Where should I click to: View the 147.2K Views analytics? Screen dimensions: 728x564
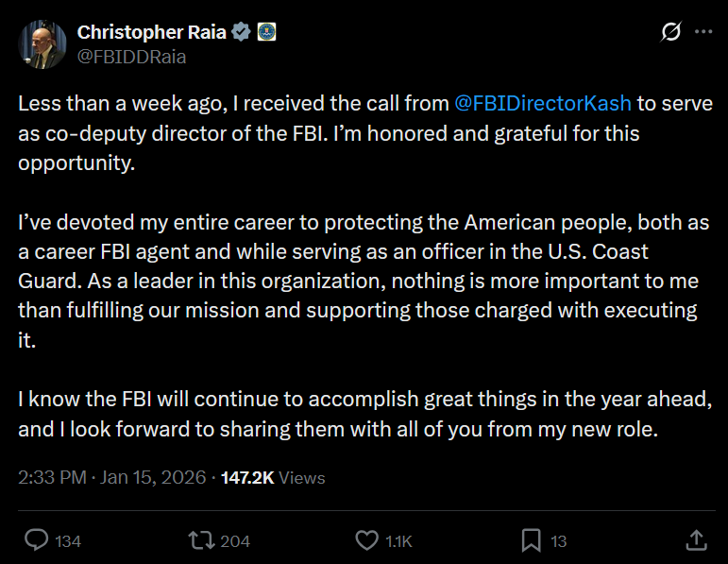(273, 477)
